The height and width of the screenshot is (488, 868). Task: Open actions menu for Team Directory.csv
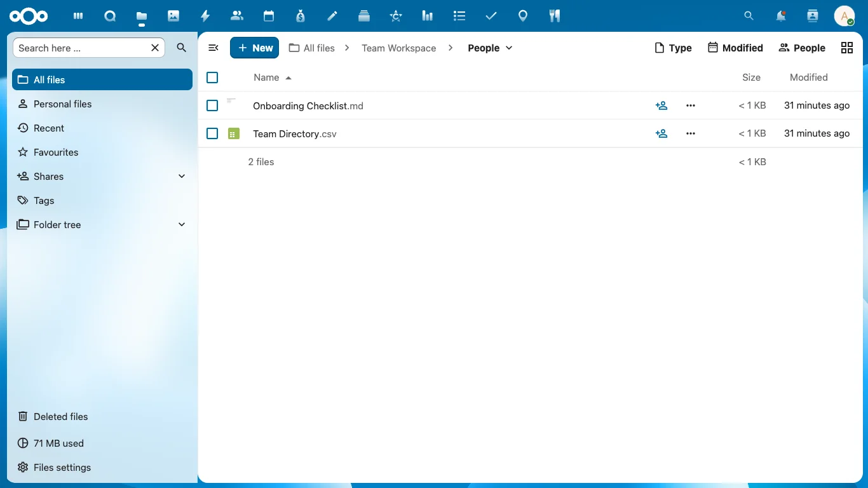coord(691,133)
